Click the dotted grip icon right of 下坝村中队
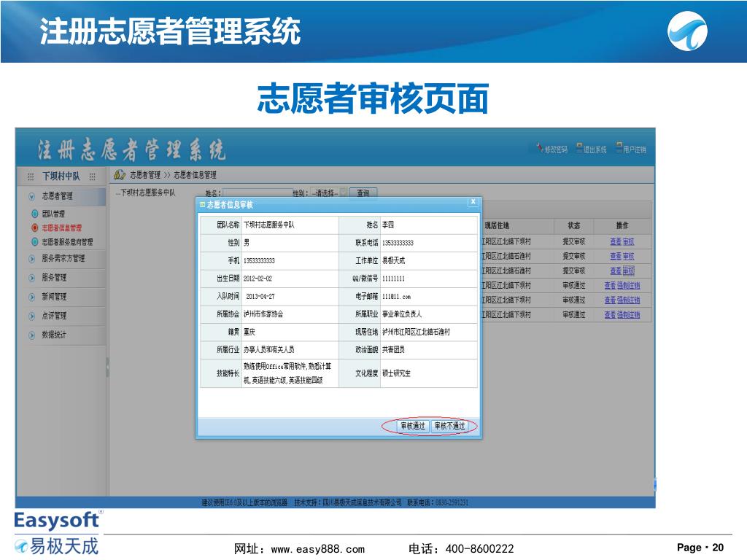 pos(93,176)
